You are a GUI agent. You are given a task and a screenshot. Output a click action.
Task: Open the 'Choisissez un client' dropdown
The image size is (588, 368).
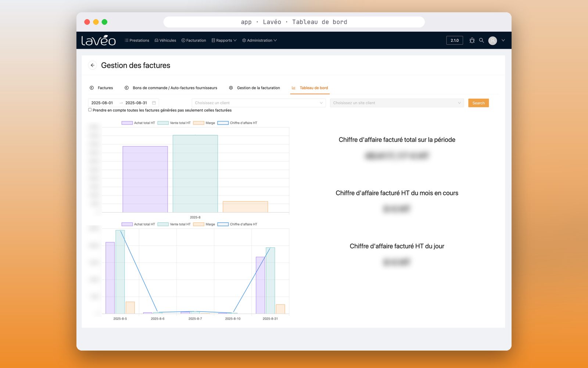[x=259, y=103]
